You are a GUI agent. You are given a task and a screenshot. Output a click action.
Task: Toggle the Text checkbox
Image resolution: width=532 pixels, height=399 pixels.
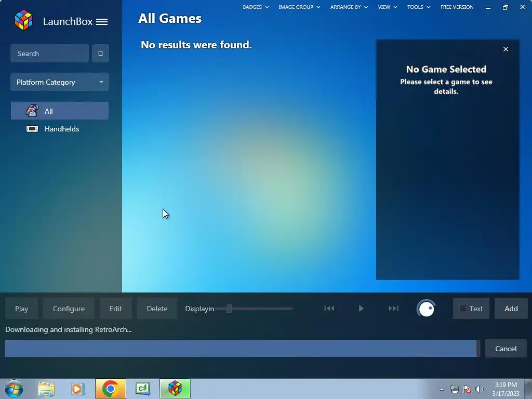[463, 309]
